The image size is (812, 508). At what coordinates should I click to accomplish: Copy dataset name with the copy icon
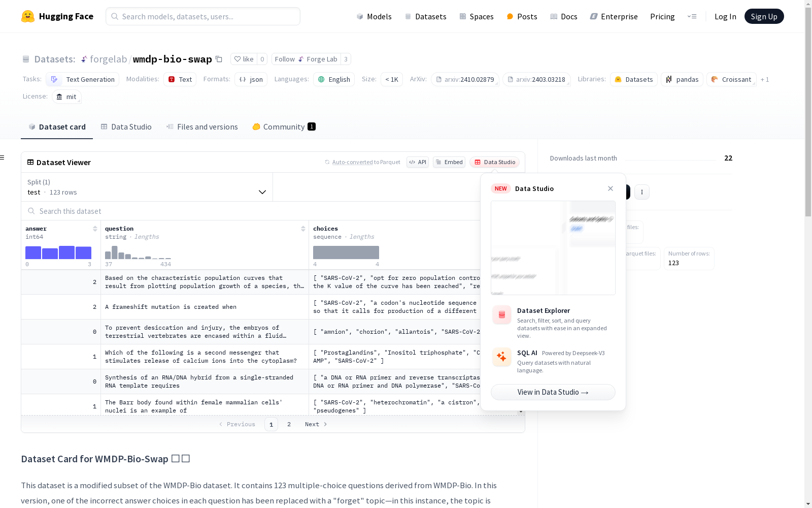219,59
